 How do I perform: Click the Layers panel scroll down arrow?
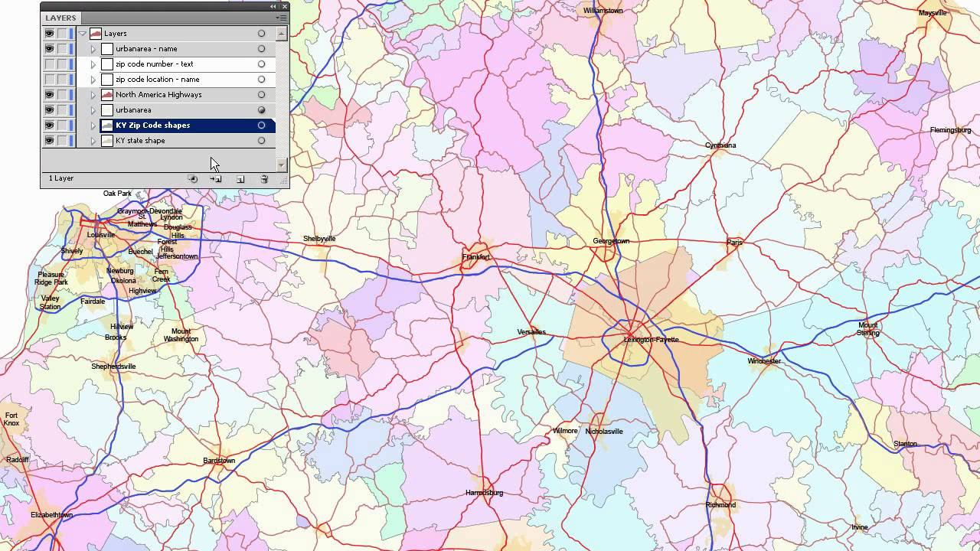tap(282, 165)
